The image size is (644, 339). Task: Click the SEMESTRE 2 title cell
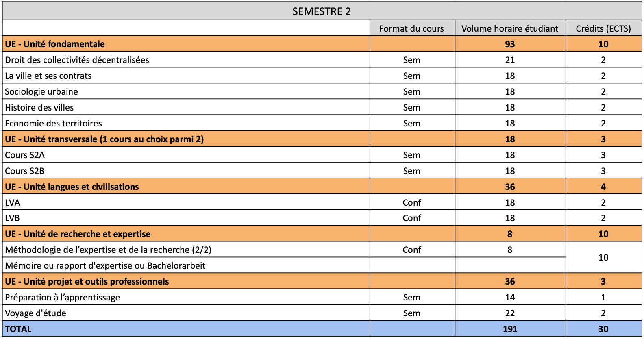click(x=321, y=11)
